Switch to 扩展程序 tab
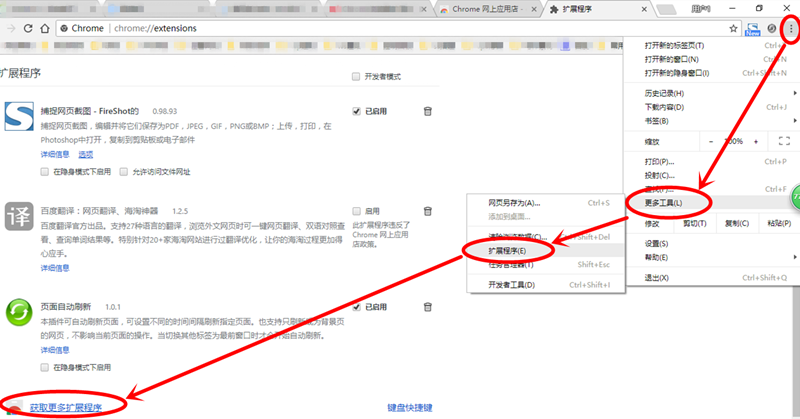The image size is (800, 419). [597, 9]
